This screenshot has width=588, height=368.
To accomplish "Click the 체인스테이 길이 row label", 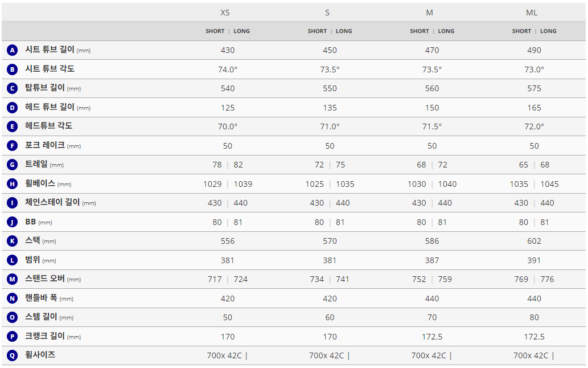I will (x=52, y=203).
